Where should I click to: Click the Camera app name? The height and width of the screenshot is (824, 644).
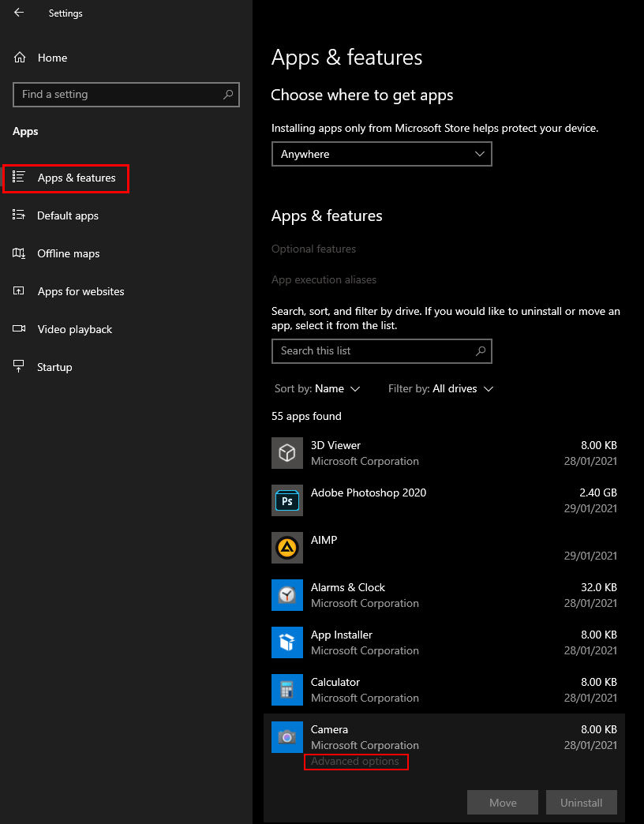point(329,729)
